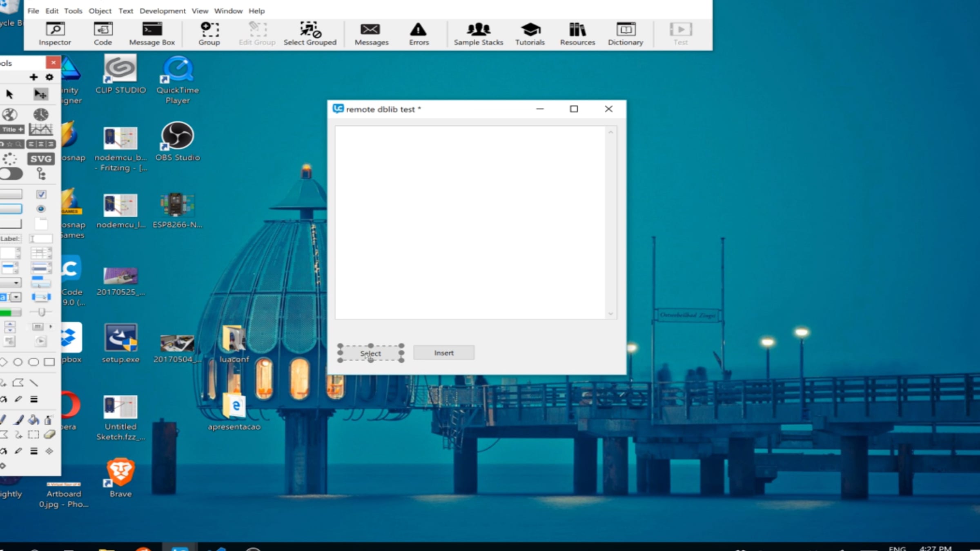Show the Errors panel
The width and height of the screenshot is (980, 551).
point(419,33)
